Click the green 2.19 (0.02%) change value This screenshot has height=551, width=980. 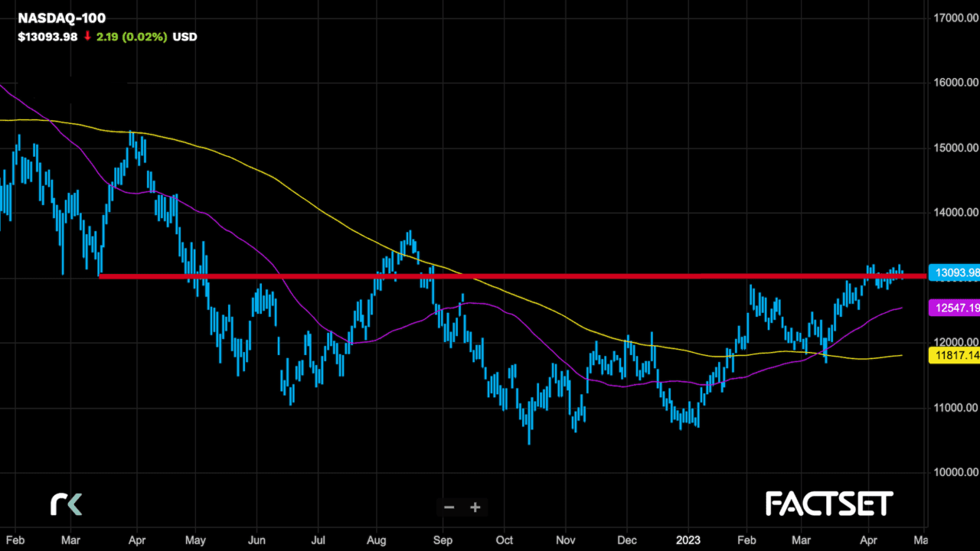[x=132, y=36]
